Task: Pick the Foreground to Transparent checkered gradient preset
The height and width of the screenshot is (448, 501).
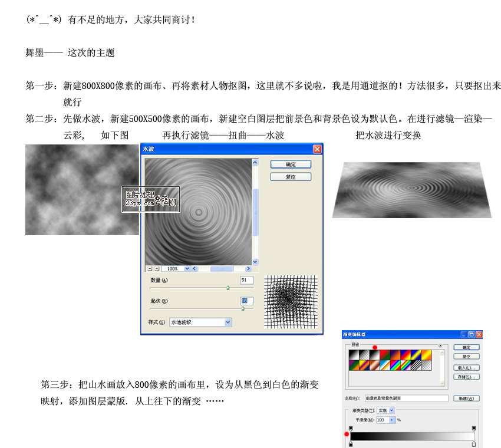Action: (x=364, y=355)
